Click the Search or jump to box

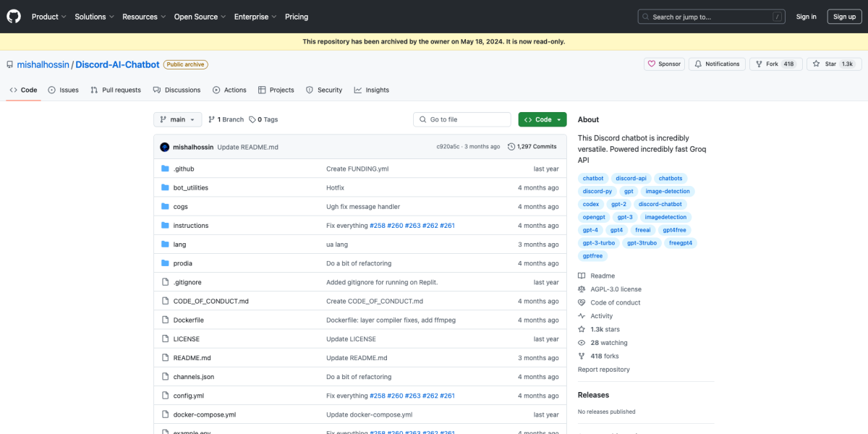(711, 17)
